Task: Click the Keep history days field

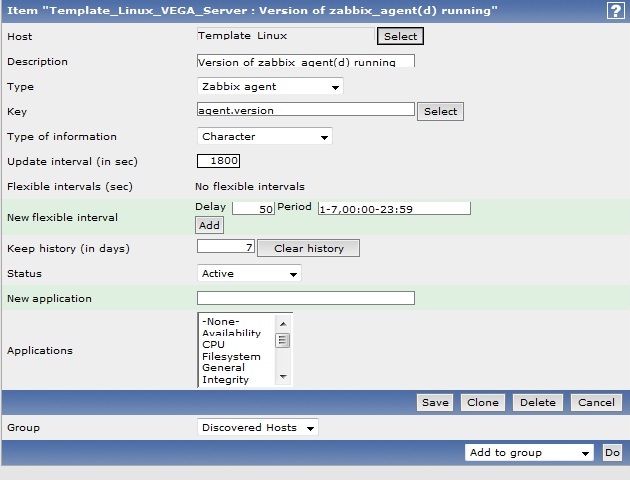Action: (x=226, y=246)
